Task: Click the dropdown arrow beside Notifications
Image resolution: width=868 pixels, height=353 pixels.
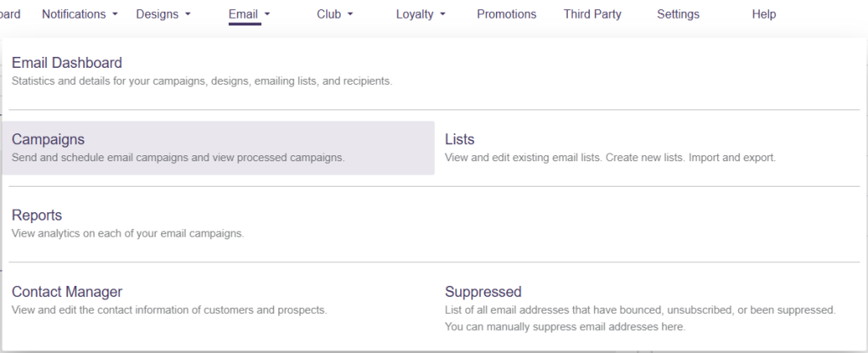Action: click(115, 14)
